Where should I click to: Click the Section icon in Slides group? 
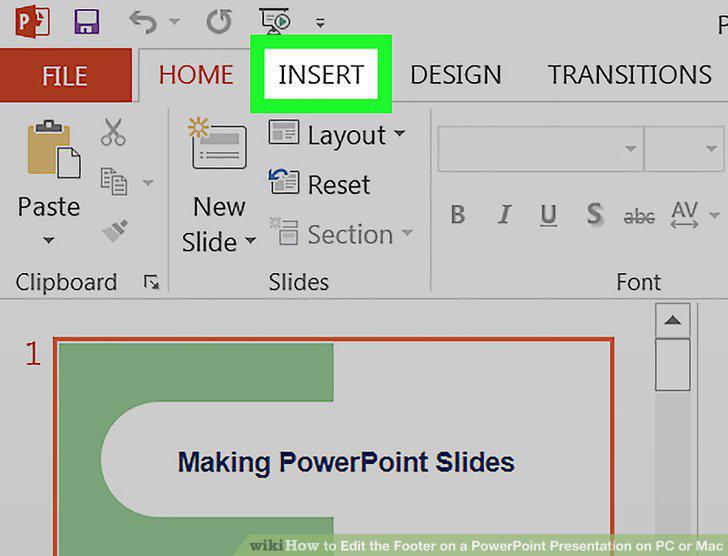pyautogui.click(x=284, y=231)
